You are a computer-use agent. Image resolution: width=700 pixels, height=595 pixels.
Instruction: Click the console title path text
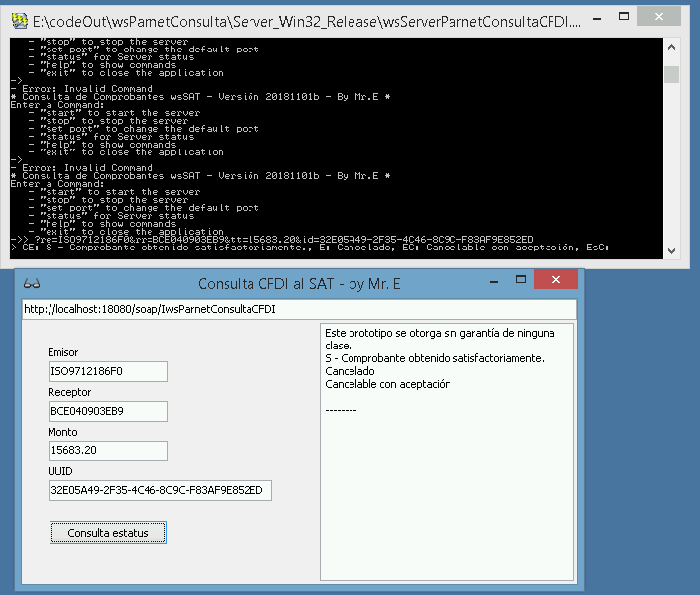coord(307,21)
